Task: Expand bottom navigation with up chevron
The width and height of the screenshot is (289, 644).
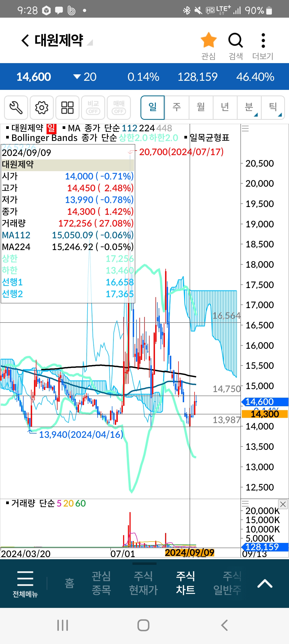Action: point(265,584)
